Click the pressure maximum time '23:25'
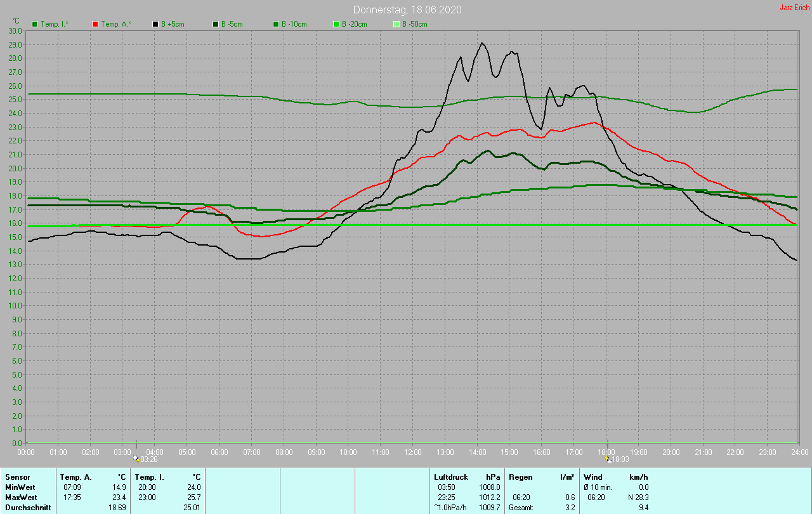Image resolution: width=812 pixels, height=514 pixels. [447, 497]
